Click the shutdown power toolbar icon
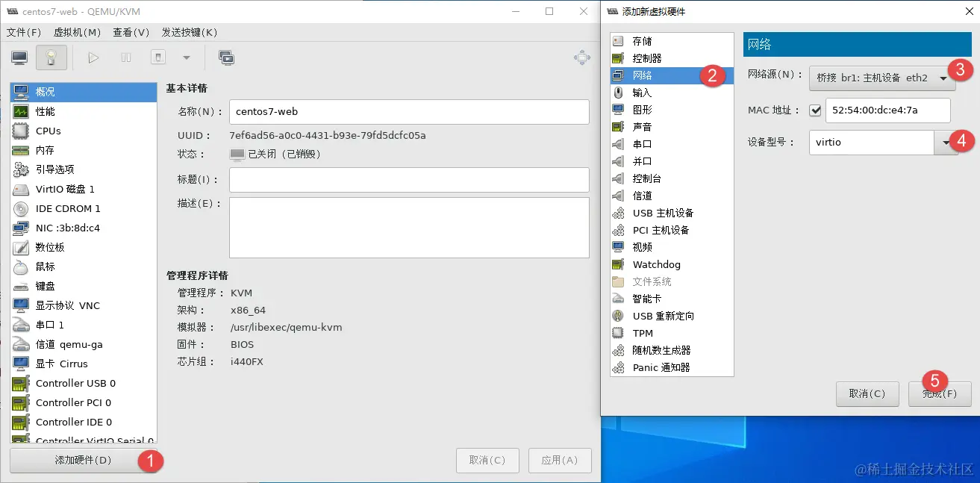 coord(158,57)
